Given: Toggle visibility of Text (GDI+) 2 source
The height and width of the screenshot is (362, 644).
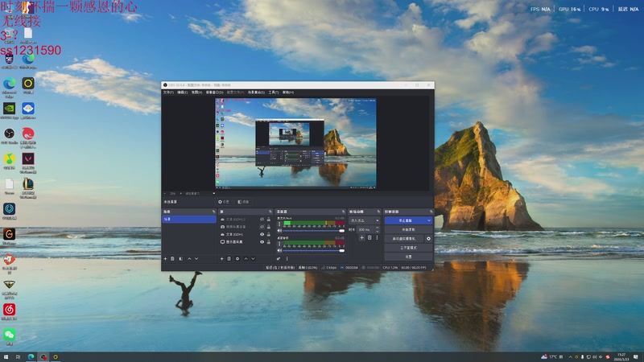Looking at the screenshot, I should click(262, 220).
